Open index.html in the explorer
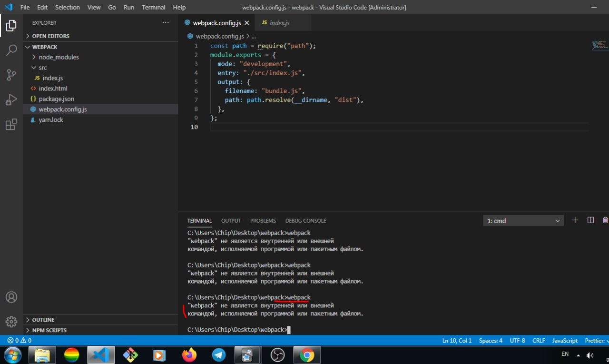Viewport: 609px width, 364px height. click(100, 89)
